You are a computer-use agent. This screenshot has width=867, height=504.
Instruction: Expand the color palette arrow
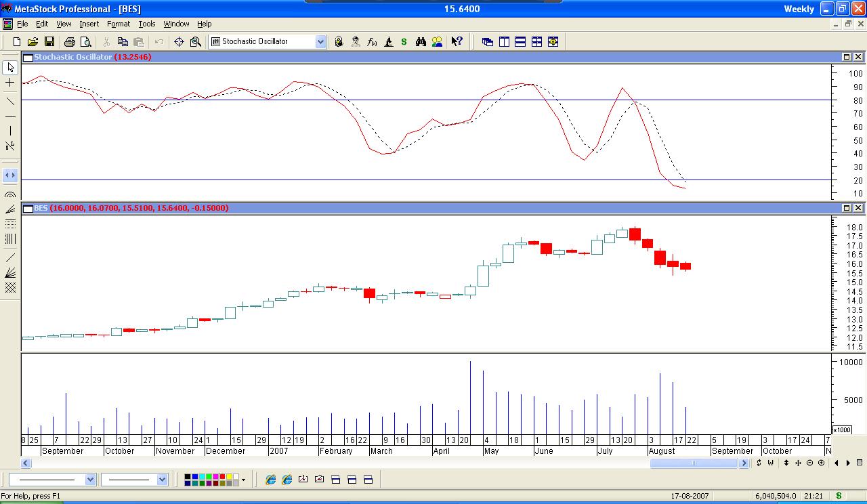(243, 480)
